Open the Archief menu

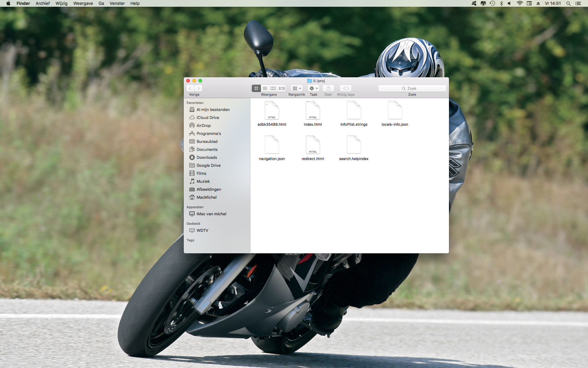[43, 3]
